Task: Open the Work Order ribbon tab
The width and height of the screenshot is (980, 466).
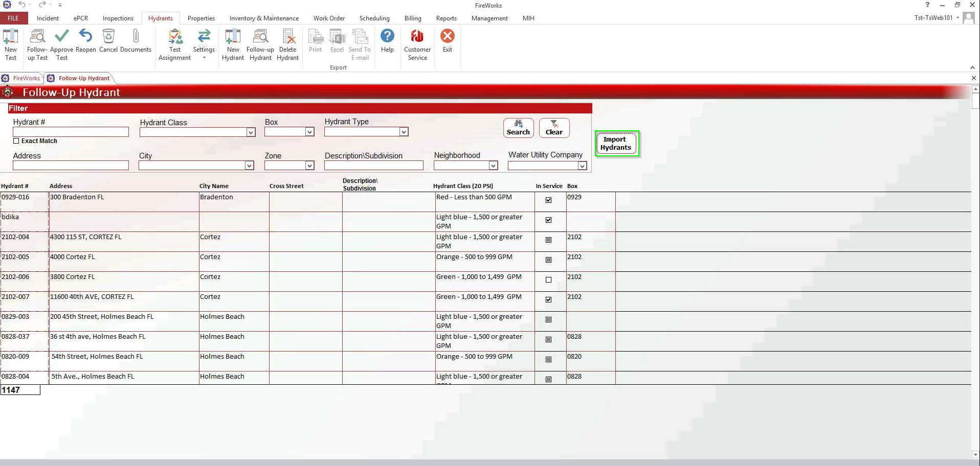Action: pos(329,18)
